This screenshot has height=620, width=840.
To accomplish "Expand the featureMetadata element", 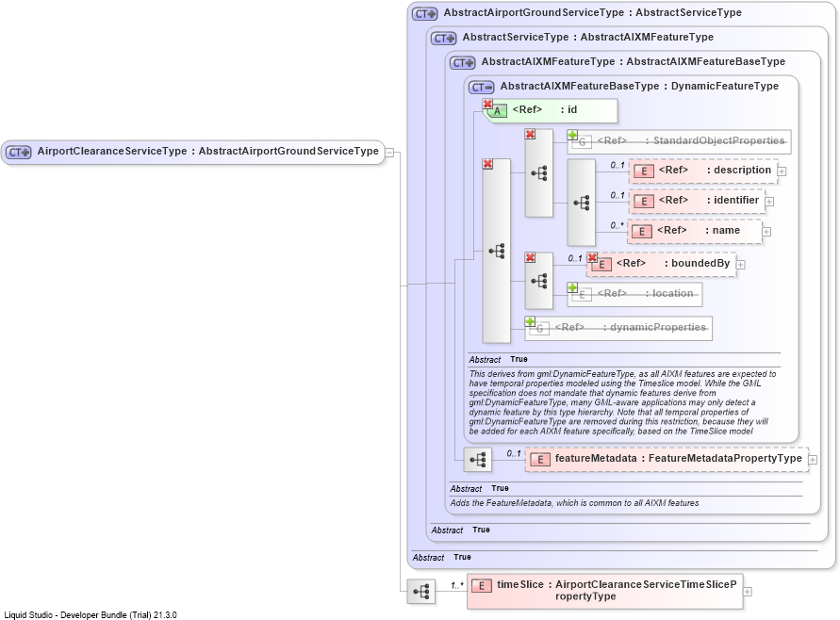I will [x=813, y=460].
